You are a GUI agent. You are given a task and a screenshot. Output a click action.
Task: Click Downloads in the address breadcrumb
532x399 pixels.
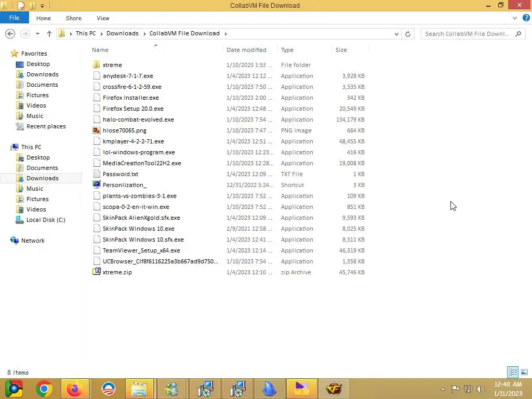[123, 33]
